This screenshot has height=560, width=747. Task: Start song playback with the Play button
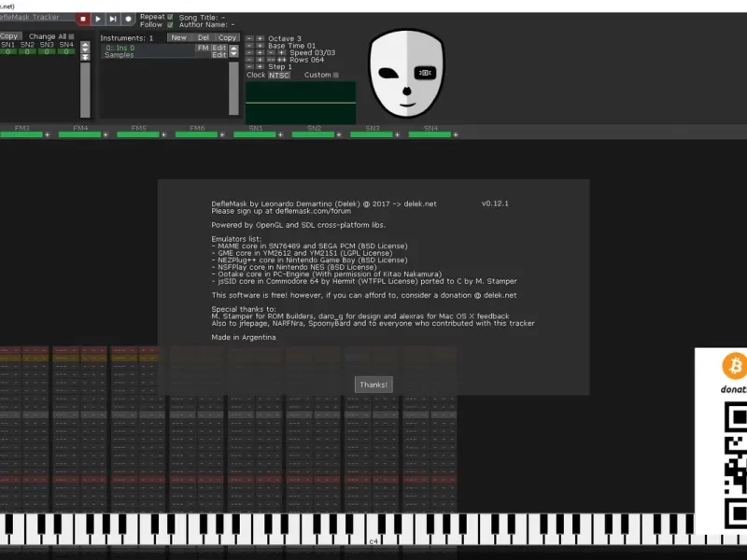point(98,19)
